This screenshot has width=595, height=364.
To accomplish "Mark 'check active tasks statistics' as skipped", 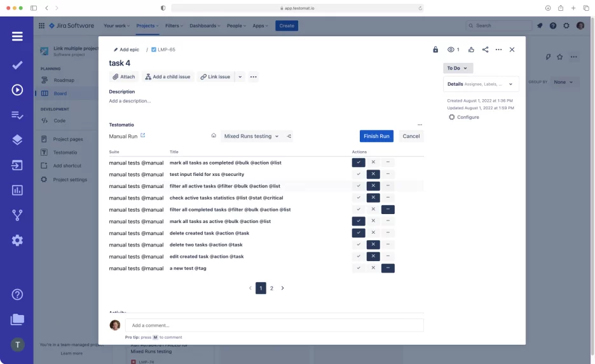I will (388, 198).
